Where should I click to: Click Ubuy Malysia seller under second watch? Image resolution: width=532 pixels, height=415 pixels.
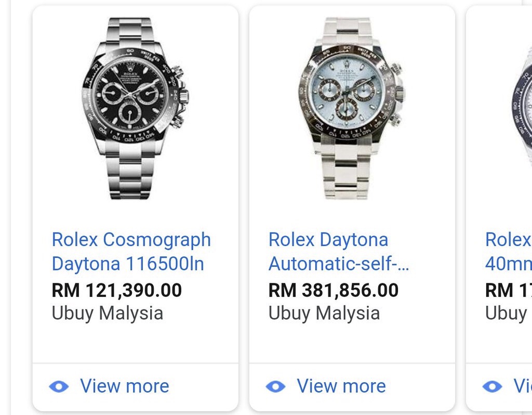coord(324,313)
